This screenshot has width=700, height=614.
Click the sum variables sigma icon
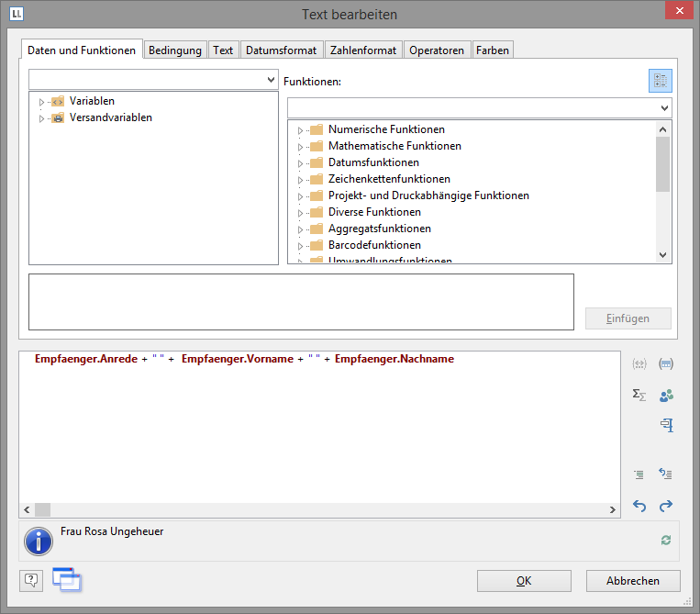pyautogui.click(x=639, y=395)
